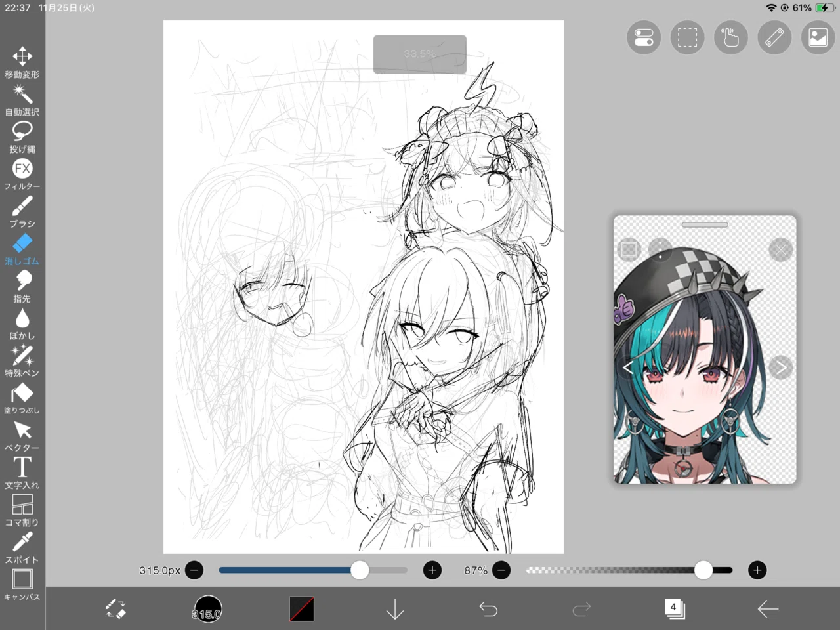Screen dimensions: 840x630
Task: Click the reference window drag handle bar
Action: (x=705, y=224)
